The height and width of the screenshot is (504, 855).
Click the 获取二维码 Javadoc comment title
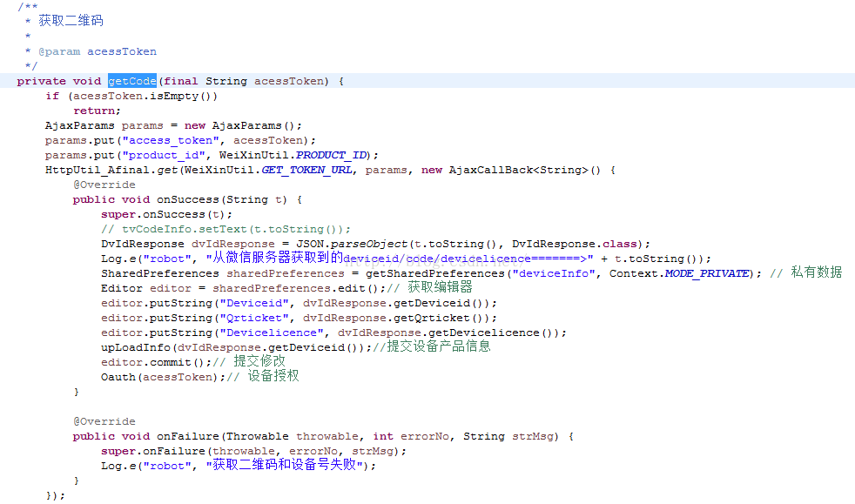click(71, 21)
